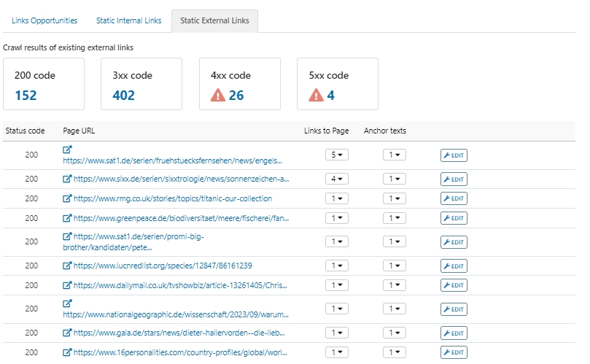
Task: Open Links to Page dropdown for greenpeace.de row
Action: click(x=337, y=218)
